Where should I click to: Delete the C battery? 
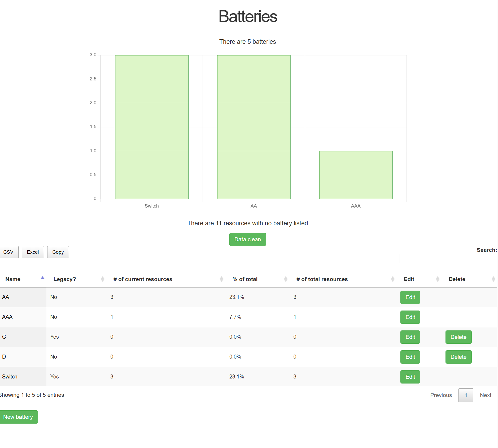point(458,337)
